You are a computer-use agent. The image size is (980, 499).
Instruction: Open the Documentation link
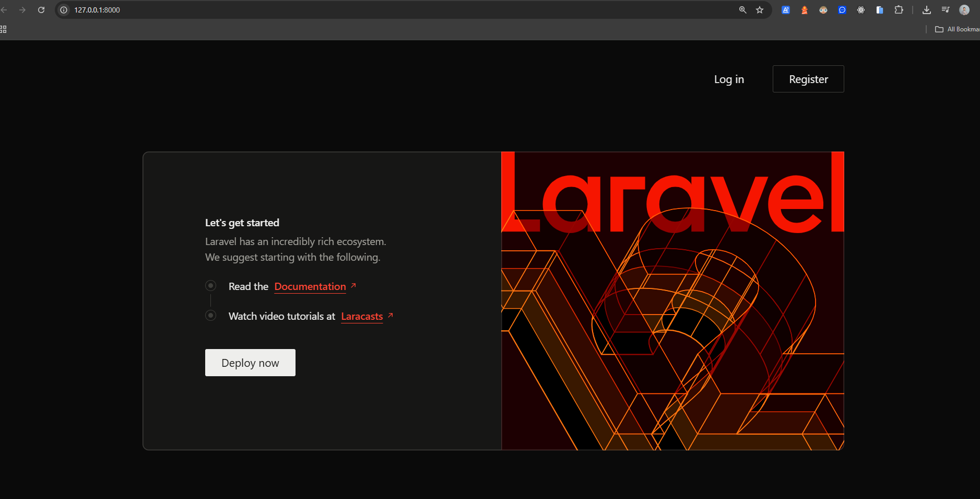pyautogui.click(x=310, y=286)
